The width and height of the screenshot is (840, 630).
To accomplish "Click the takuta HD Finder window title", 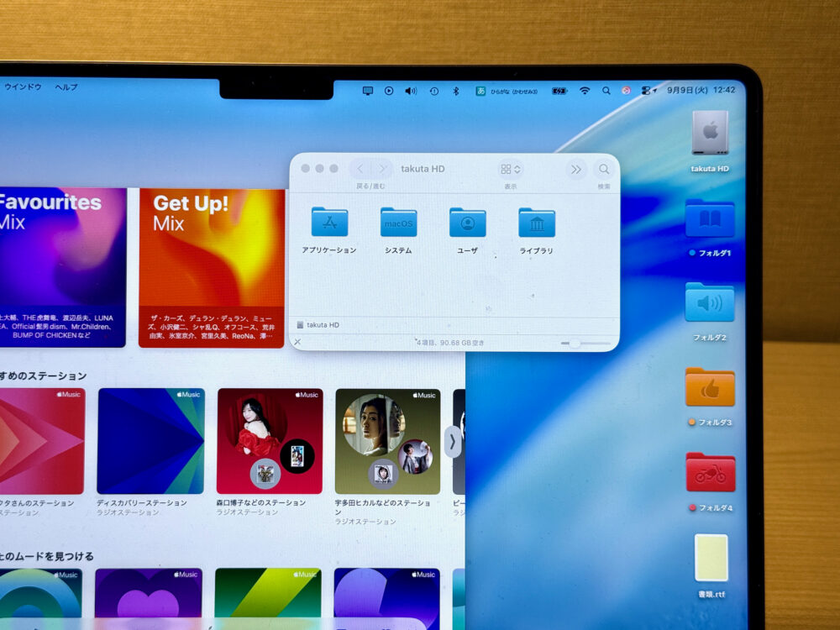I will (423, 169).
